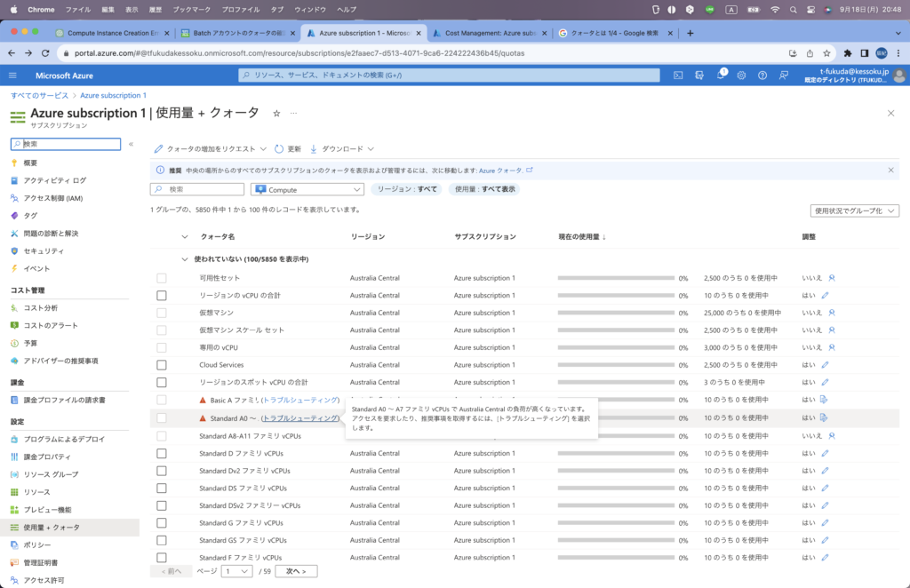Viewport: 910px width, 588px height.
Task: Click pencil edit icon for Cloud Services row
Action: pos(825,365)
